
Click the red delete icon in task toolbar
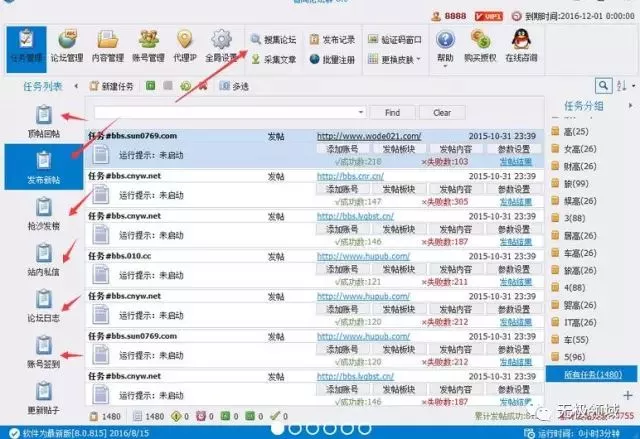[203, 86]
